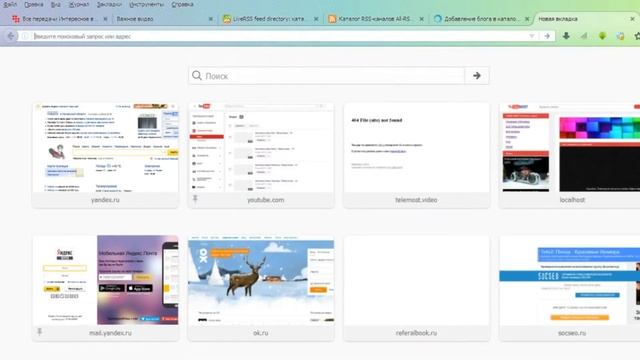
Task: Click the site info icon in address bar
Action: pos(25,36)
